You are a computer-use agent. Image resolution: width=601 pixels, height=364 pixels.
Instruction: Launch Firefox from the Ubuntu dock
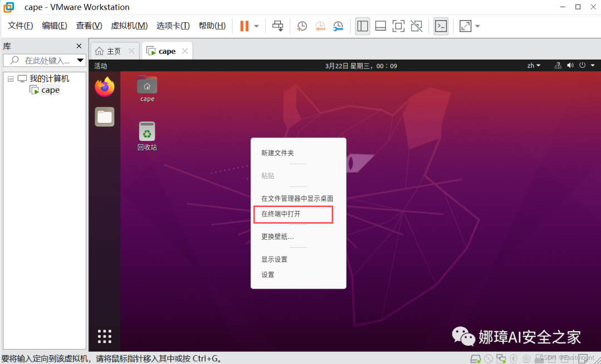point(105,87)
